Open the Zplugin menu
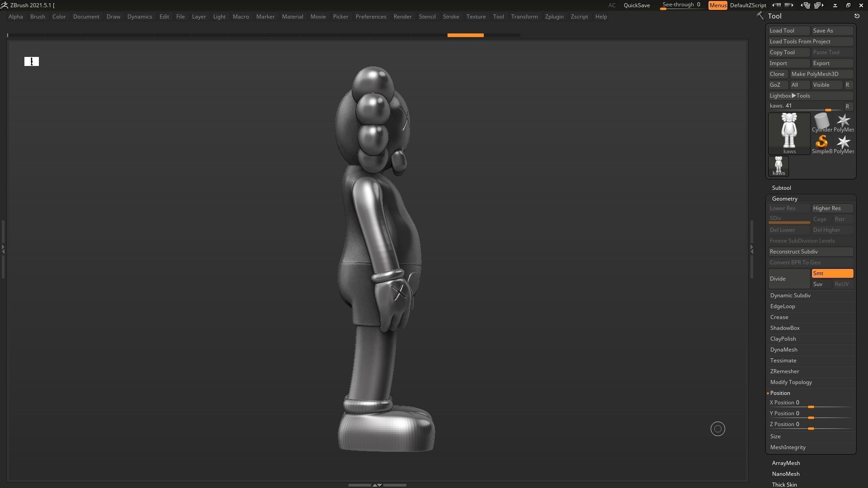Screen dimensions: 868x488 coord(554,17)
